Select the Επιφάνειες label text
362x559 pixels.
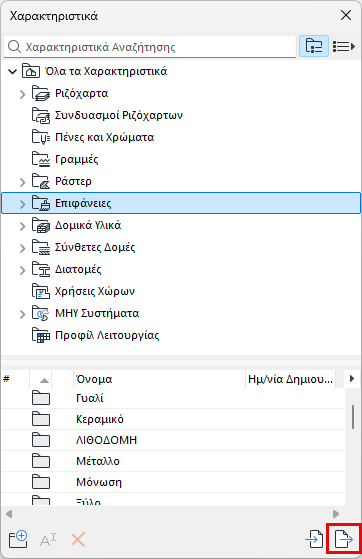click(83, 203)
